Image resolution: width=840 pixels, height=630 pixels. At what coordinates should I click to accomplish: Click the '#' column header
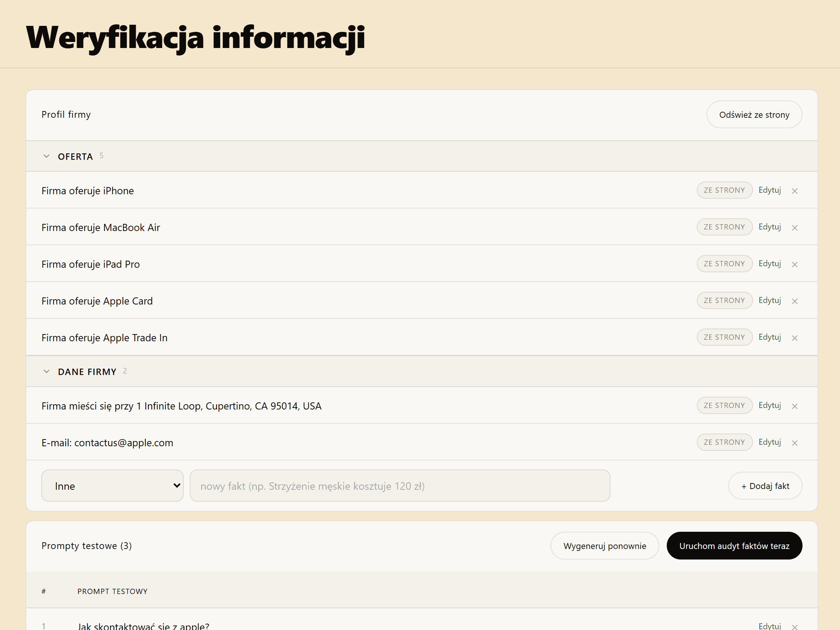43,591
